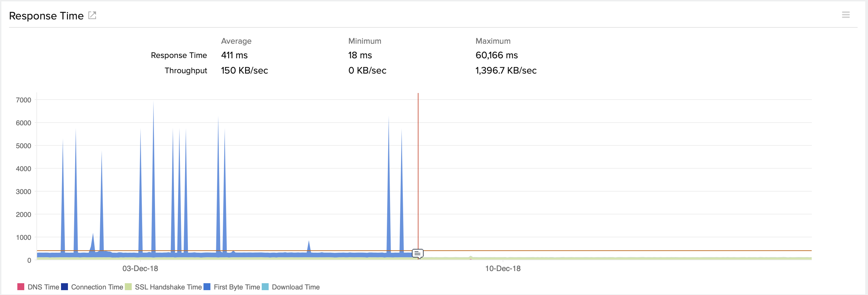Image resolution: width=868 pixels, height=295 pixels.
Task: Open the chart hamburger menu
Action: point(846,15)
